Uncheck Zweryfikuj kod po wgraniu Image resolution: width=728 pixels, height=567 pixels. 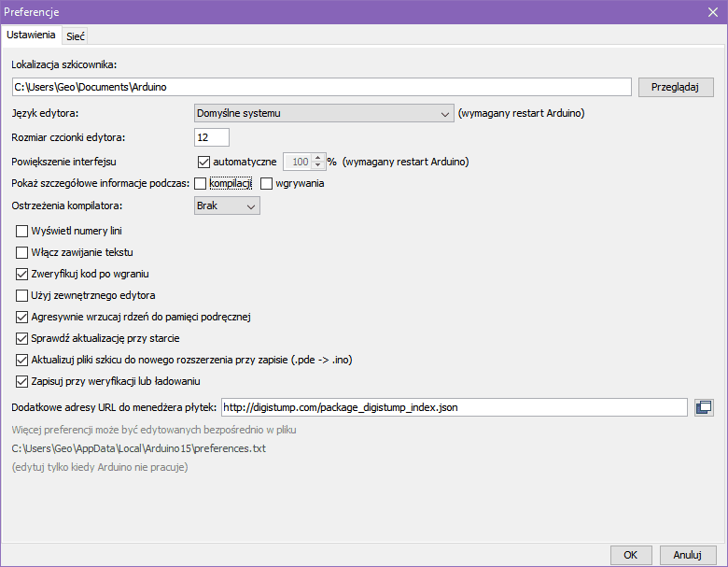(x=23, y=274)
